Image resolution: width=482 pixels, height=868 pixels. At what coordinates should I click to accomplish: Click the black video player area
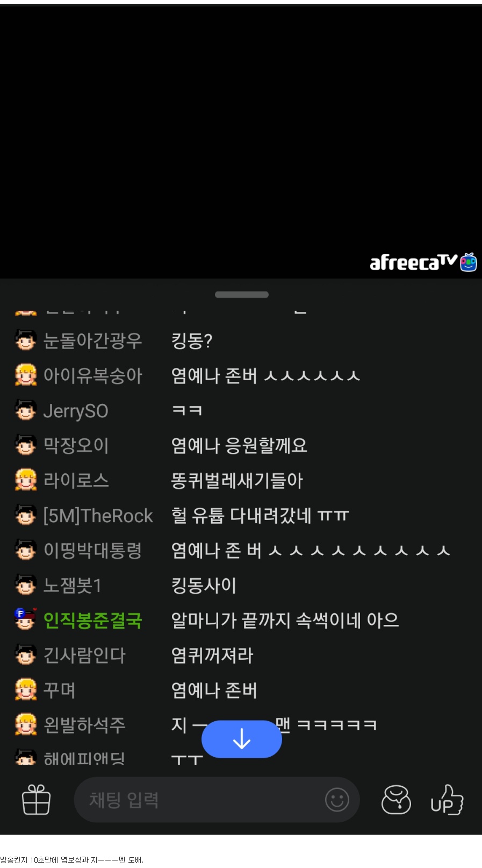pos(241,141)
